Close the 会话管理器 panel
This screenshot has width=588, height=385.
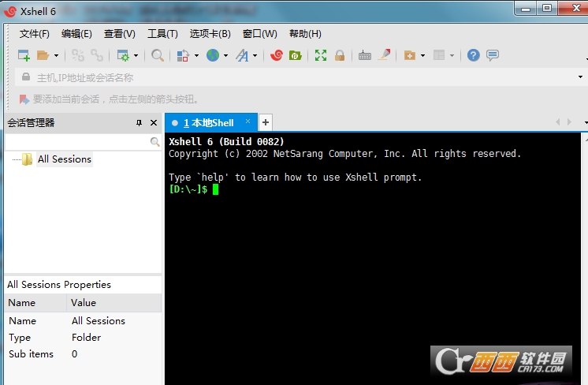click(154, 123)
